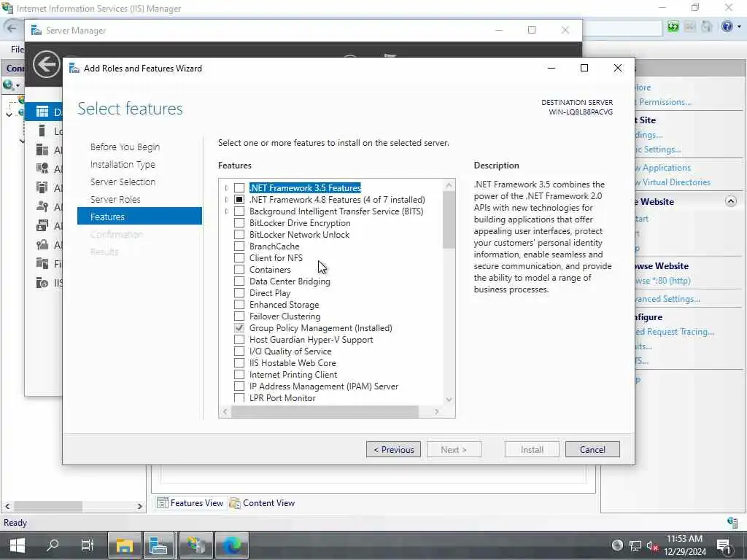747x560 pixels.
Task: Click the IIS Manager back navigation arrow
Action: [x=12, y=28]
